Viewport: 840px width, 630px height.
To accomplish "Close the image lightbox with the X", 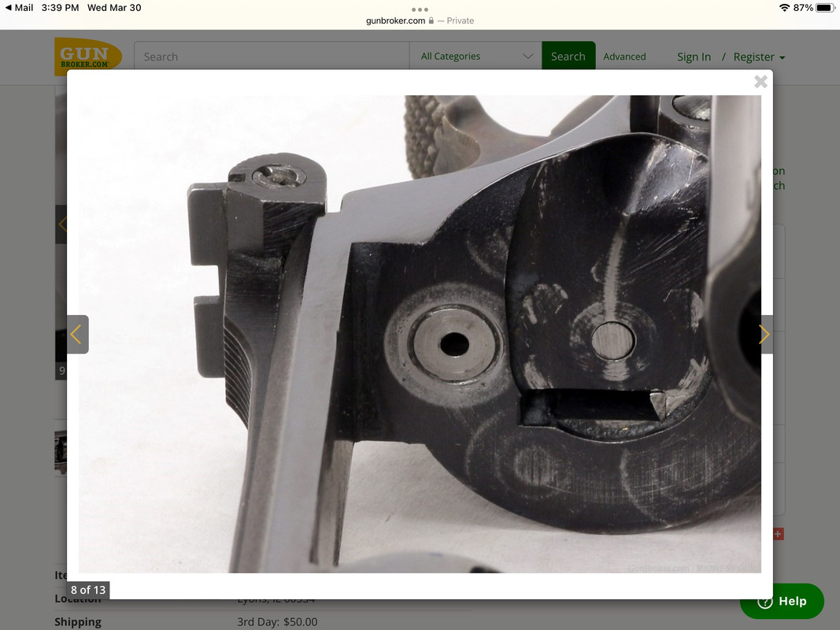I will [760, 81].
